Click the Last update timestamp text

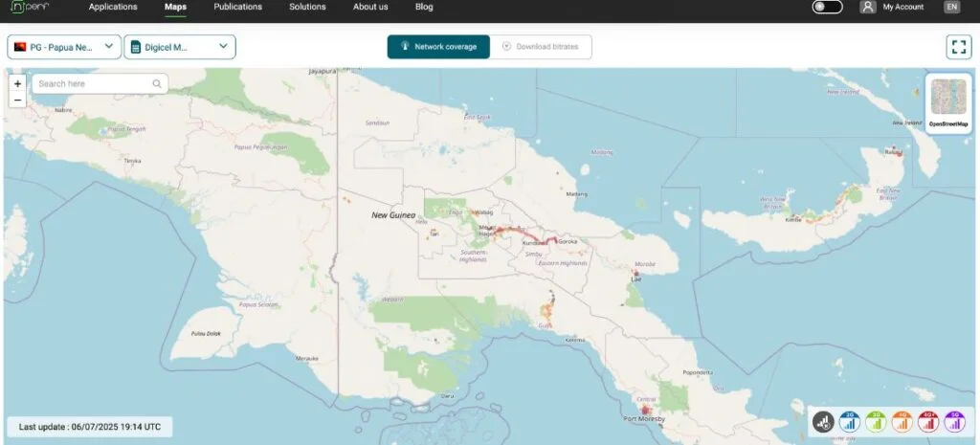(x=89, y=427)
